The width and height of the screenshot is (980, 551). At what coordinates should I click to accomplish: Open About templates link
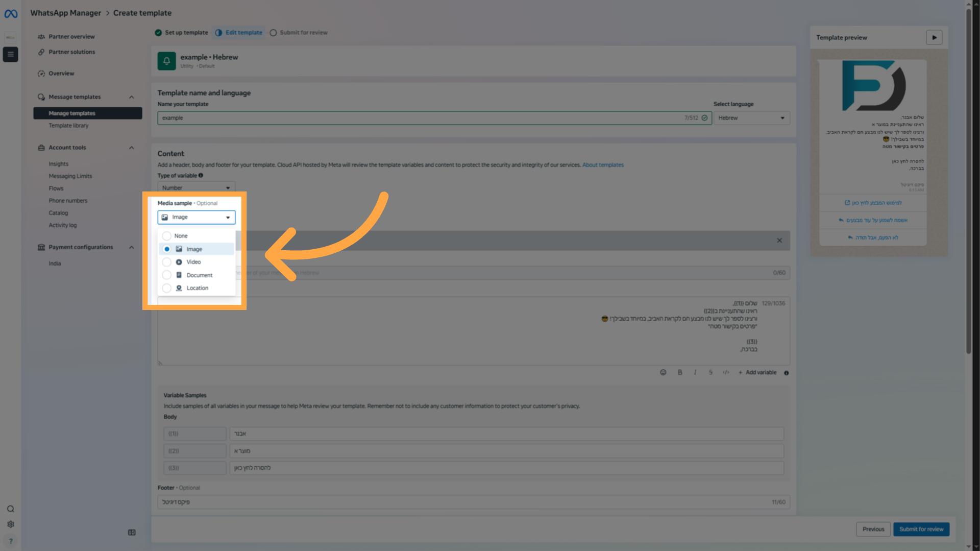[603, 165]
